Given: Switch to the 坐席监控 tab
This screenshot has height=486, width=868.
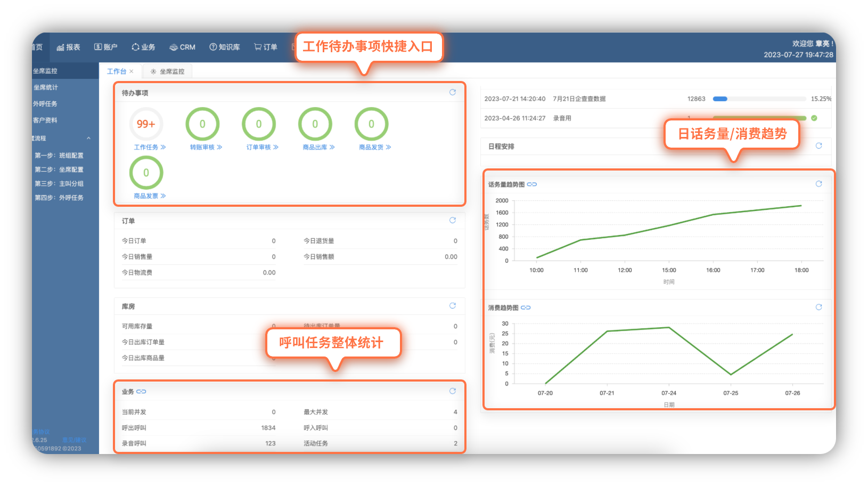Looking at the screenshot, I should click(168, 71).
